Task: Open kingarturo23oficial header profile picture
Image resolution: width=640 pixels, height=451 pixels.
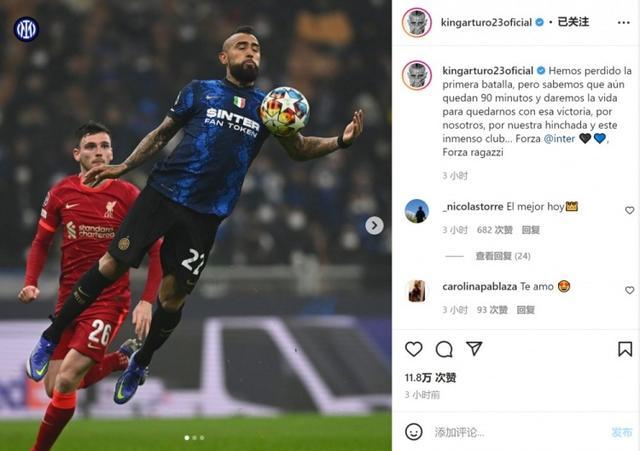Action: [x=417, y=22]
